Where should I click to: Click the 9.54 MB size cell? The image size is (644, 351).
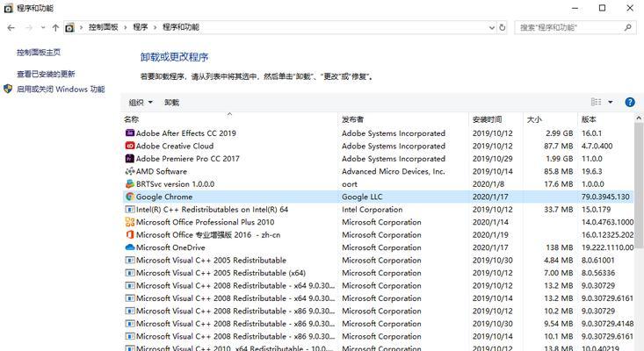tap(559, 324)
